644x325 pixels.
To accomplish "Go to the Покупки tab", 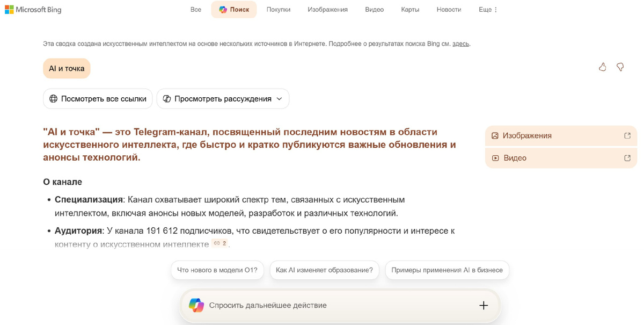I will pyautogui.click(x=279, y=10).
